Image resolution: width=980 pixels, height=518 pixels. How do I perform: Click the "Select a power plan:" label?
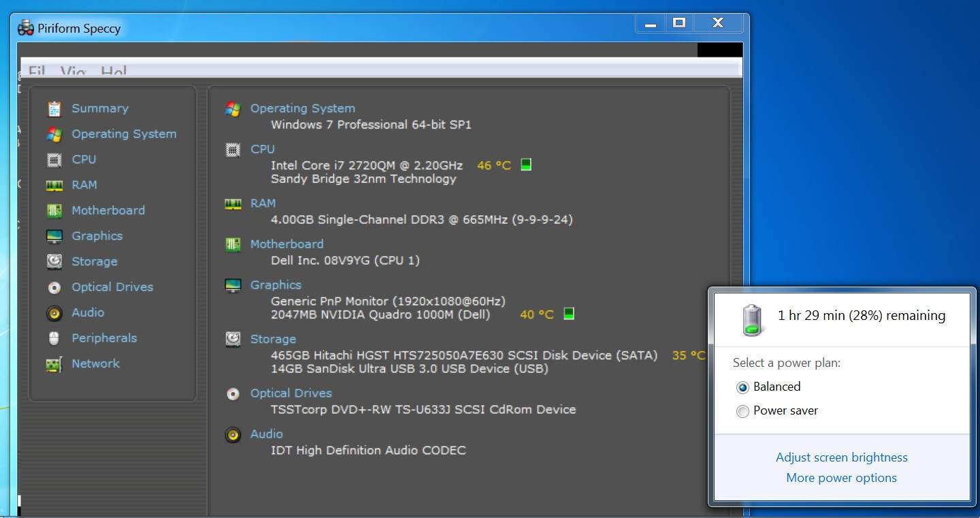(787, 363)
